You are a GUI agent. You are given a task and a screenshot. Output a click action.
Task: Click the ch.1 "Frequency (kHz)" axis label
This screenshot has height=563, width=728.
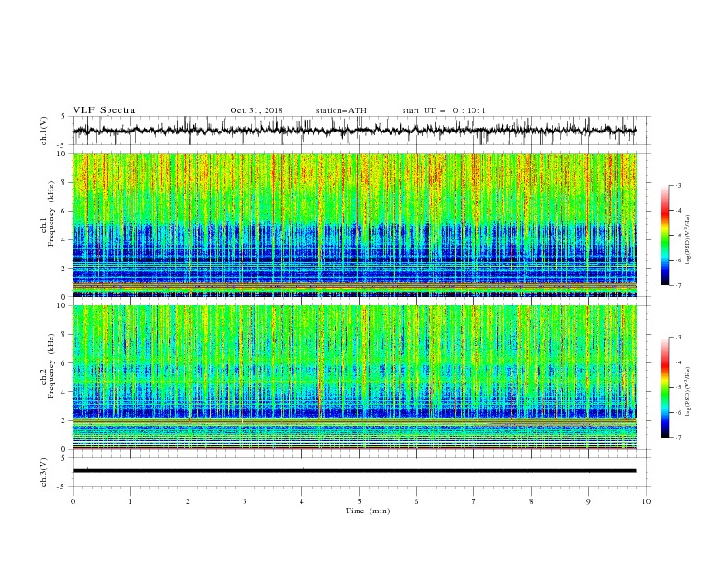[x=51, y=214]
